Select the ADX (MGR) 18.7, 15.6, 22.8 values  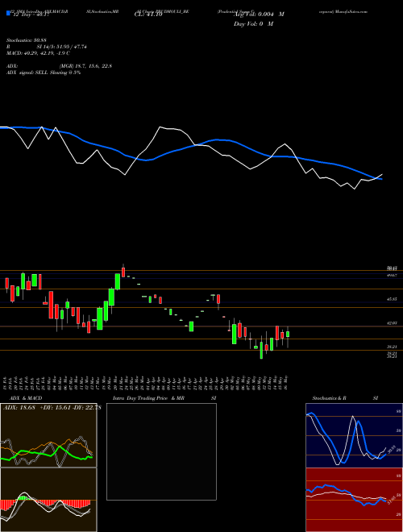pos(85,66)
